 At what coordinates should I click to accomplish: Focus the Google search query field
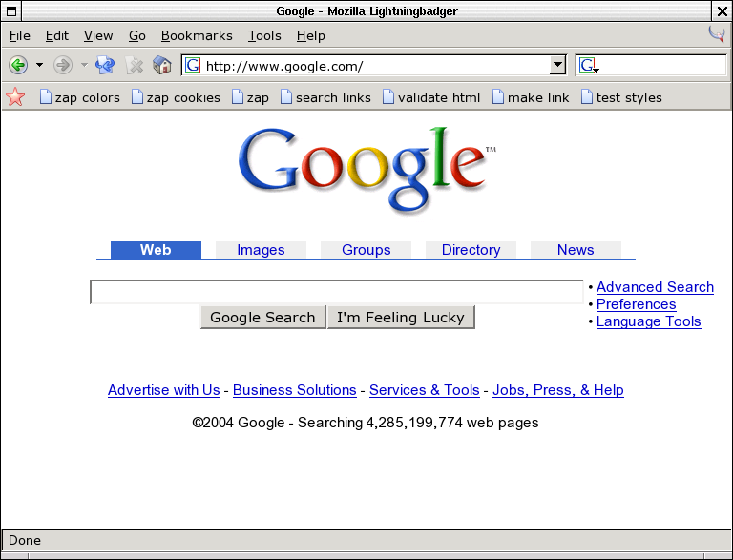(x=337, y=292)
